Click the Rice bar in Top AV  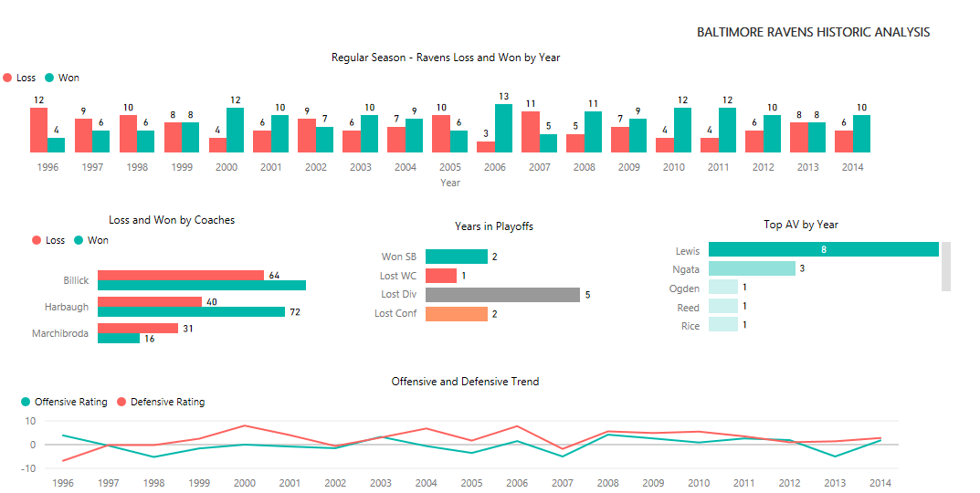pyautogui.click(x=723, y=325)
